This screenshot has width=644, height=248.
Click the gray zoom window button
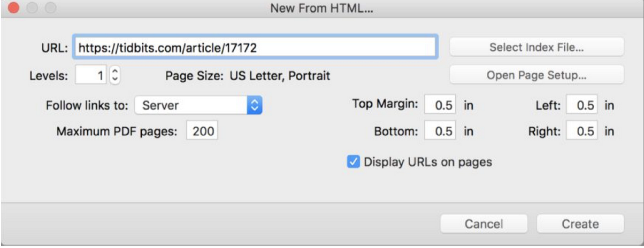coord(50,8)
